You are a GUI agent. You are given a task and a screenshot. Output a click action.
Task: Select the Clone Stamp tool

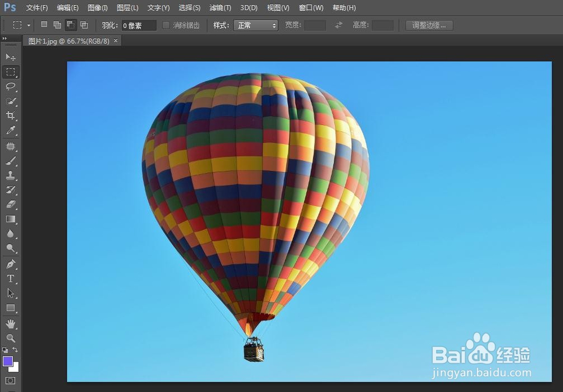[x=11, y=175]
